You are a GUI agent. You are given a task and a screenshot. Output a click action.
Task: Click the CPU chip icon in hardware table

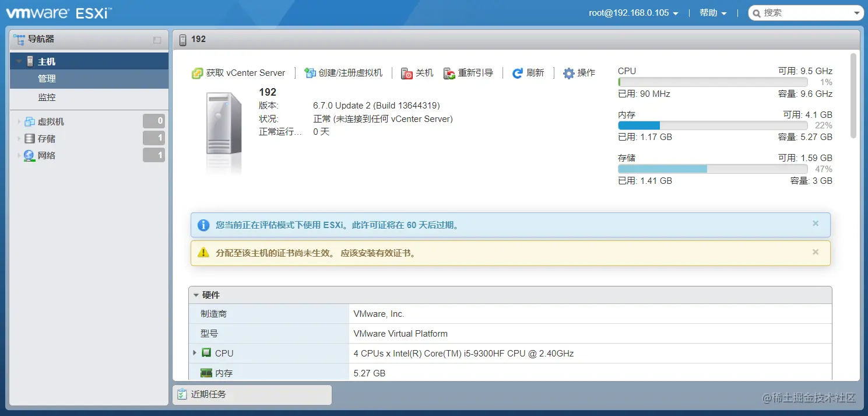tap(206, 353)
